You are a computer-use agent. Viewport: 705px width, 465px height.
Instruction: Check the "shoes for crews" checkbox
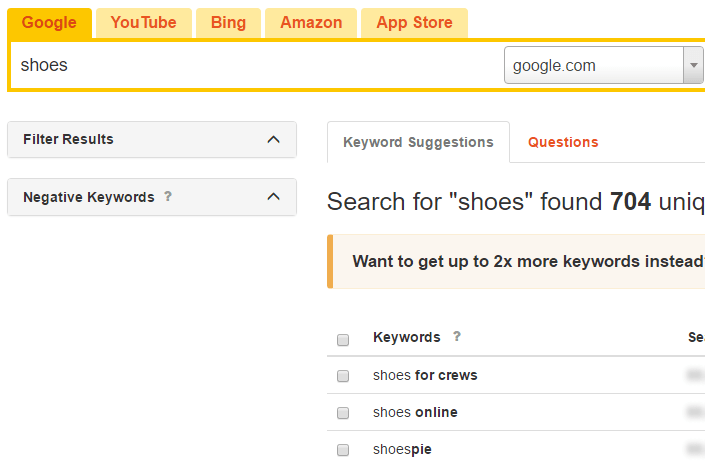tap(343, 376)
